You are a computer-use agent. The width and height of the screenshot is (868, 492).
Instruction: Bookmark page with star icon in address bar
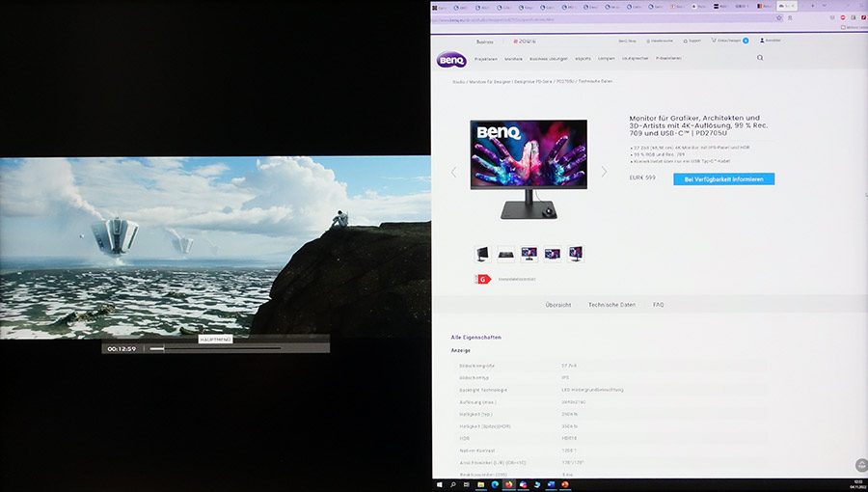pos(779,18)
